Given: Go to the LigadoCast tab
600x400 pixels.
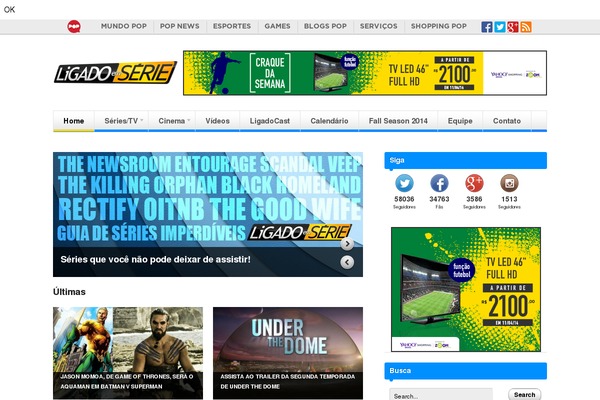Looking at the screenshot, I should click(270, 121).
